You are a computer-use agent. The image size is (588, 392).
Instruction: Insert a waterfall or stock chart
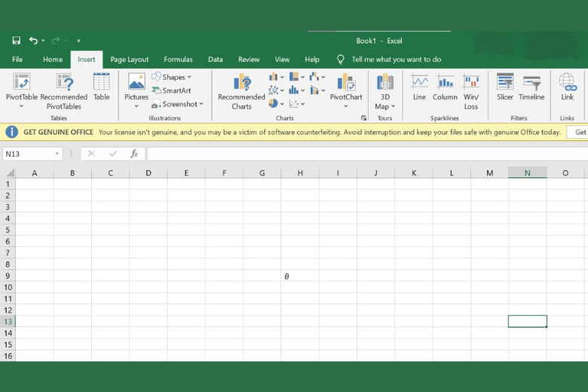317,77
